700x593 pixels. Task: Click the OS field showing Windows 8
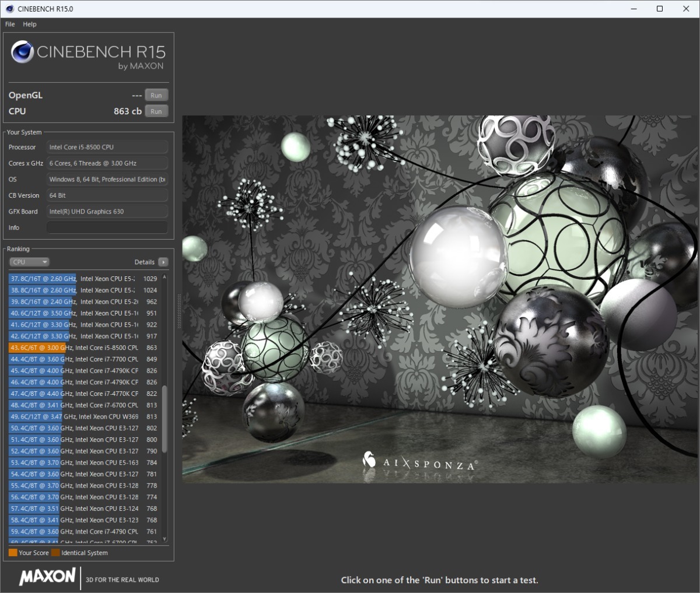coord(107,180)
